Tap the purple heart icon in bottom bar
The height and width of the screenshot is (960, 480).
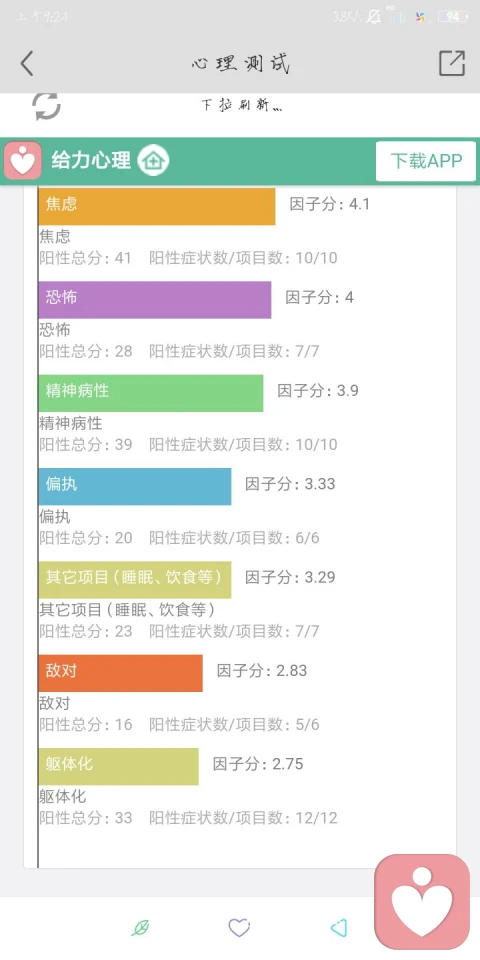239,928
